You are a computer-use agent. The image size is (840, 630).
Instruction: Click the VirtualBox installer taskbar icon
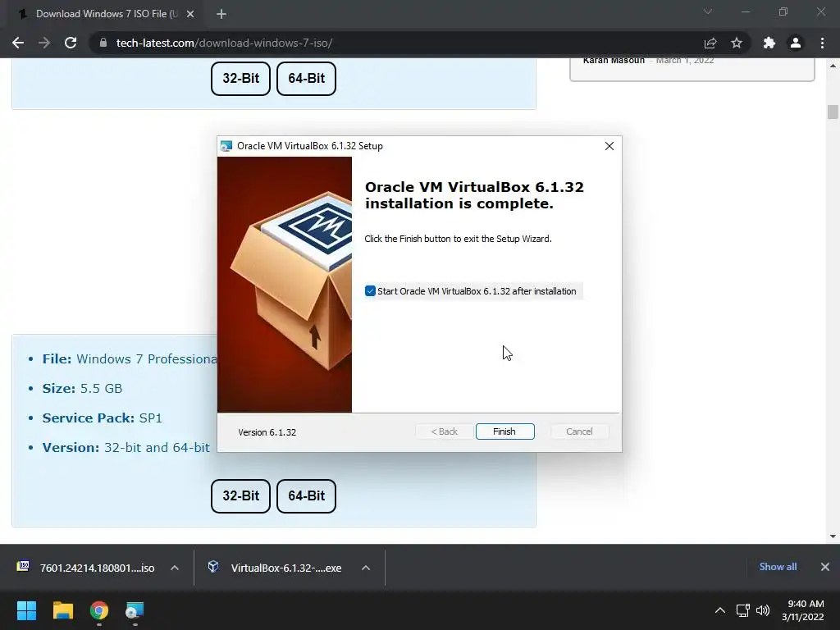pos(135,610)
